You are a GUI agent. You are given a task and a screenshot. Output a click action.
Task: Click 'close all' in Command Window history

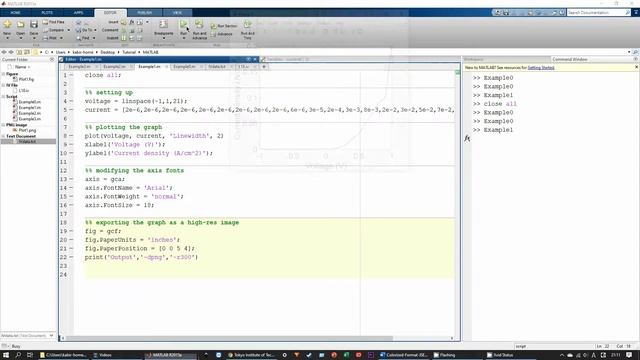point(500,104)
